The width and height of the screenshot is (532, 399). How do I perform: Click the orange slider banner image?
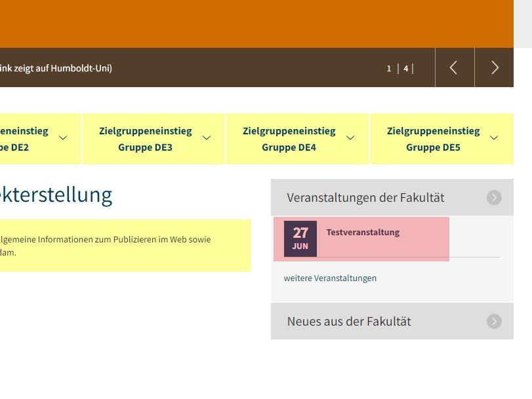click(x=256, y=24)
